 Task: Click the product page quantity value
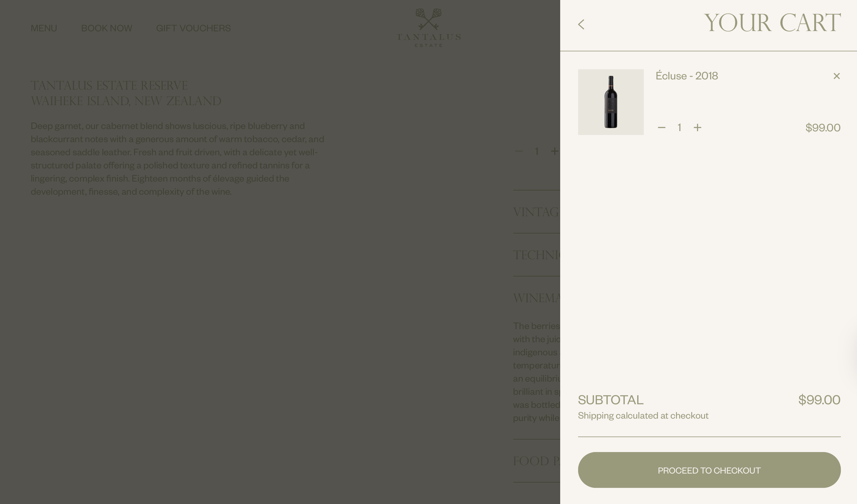[536, 151]
